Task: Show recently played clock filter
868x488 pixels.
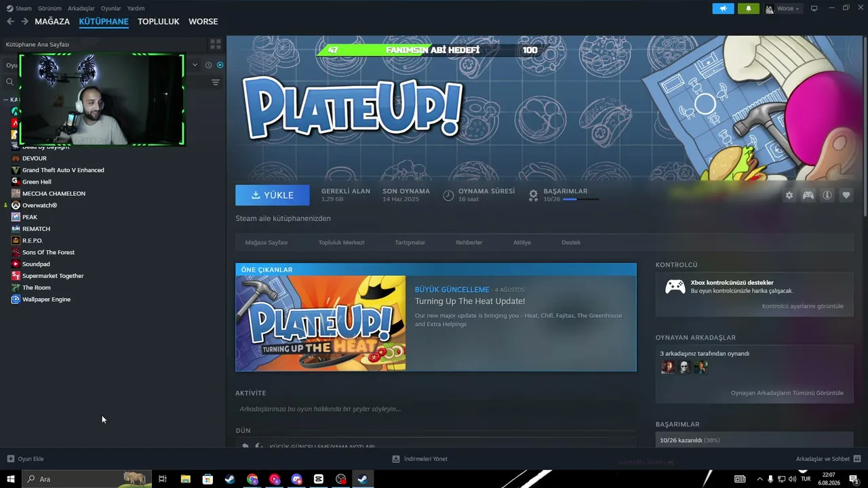Action: coord(208,65)
